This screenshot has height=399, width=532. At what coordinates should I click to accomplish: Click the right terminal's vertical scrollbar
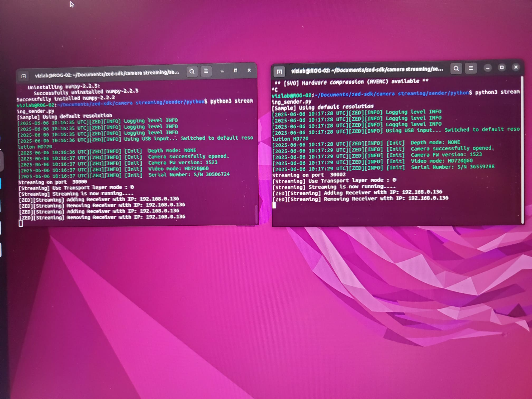click(x=522, y=150)
